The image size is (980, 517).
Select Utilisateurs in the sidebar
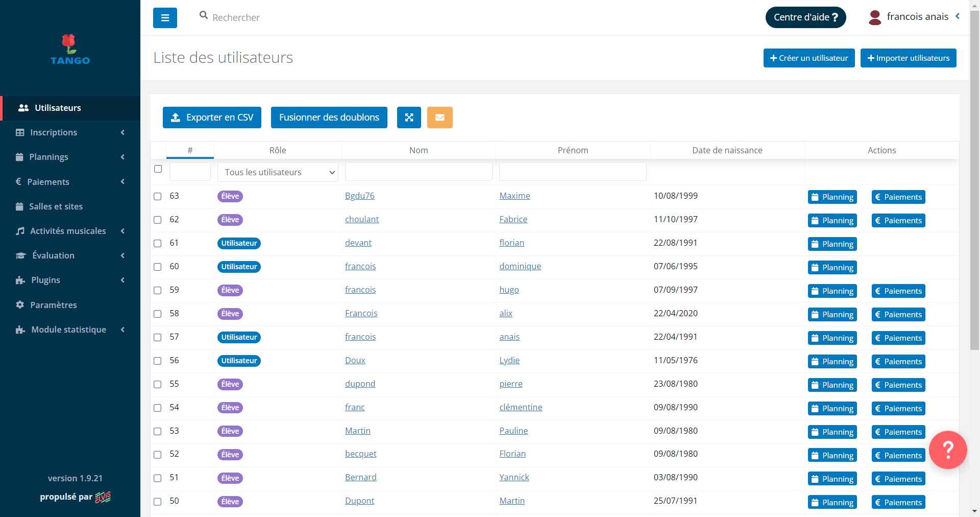(x=58, y=108)
